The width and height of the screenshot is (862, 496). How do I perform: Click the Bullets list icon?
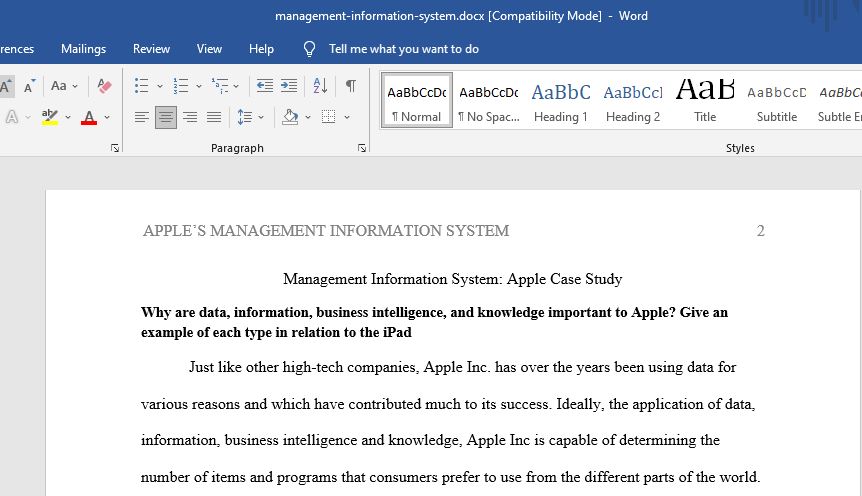(142, 86)
